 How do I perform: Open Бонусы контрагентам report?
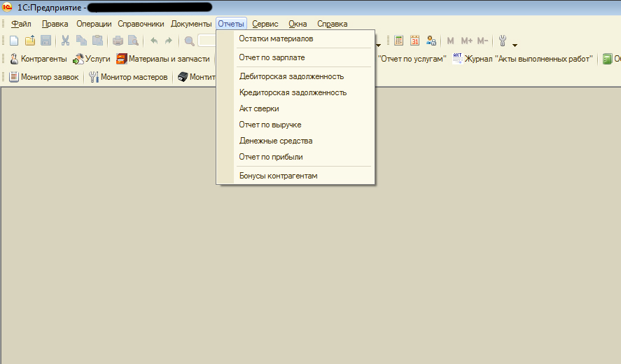click(278, 176)
